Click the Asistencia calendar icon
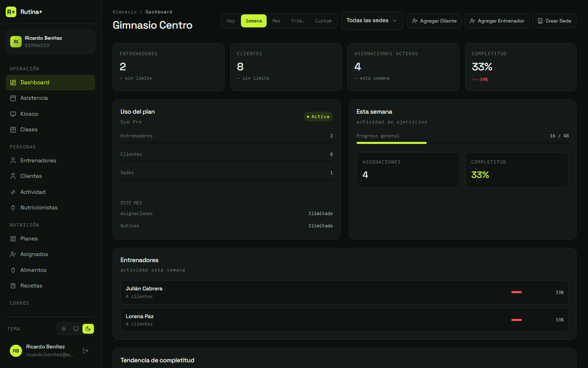Viewport: 588px width, 368px height. [13, 98]
